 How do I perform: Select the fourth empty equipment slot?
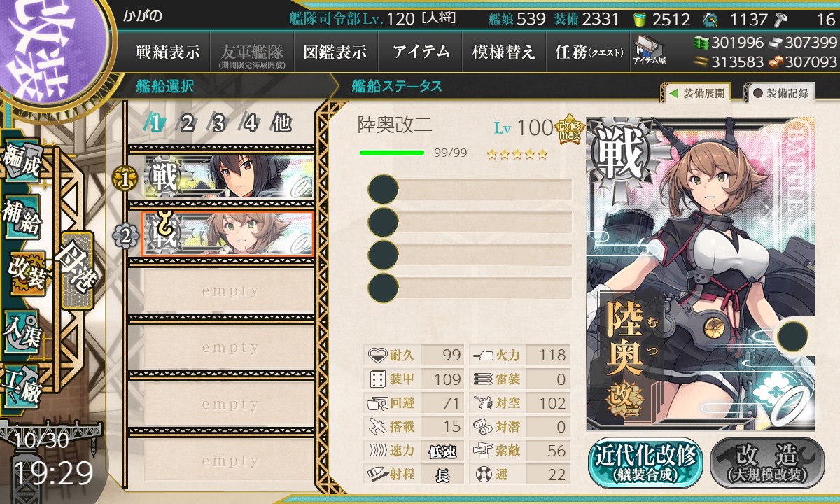click(470, 286)
